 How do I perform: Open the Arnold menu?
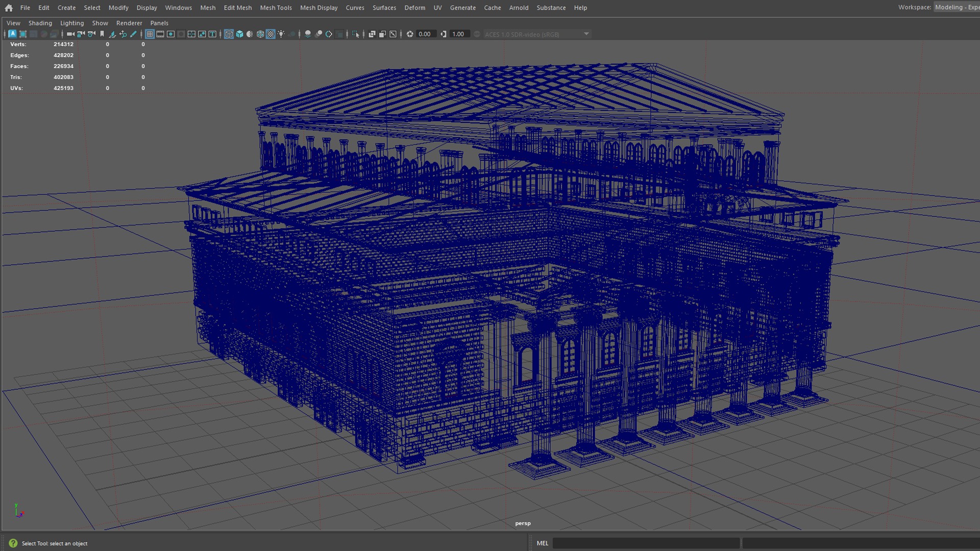tap(519, 8)
